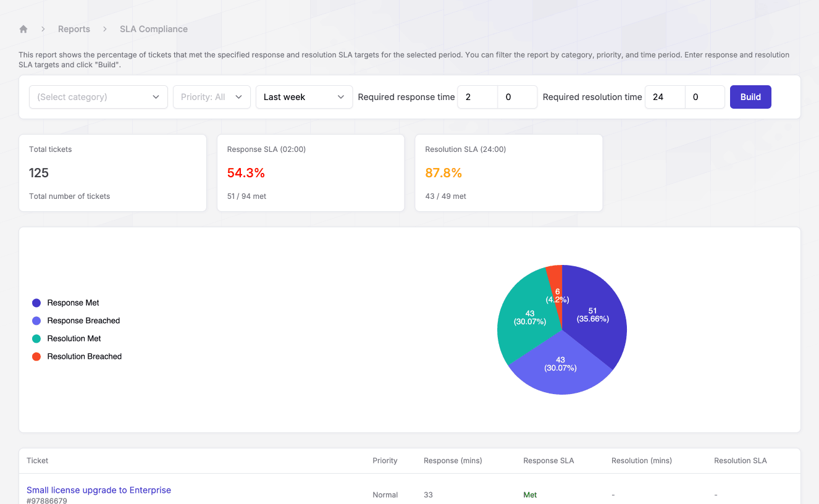The height and width of the screenshot is (504, 819).
Task: Click the Response Breached legend marker
Action: [x=36, y=321]
